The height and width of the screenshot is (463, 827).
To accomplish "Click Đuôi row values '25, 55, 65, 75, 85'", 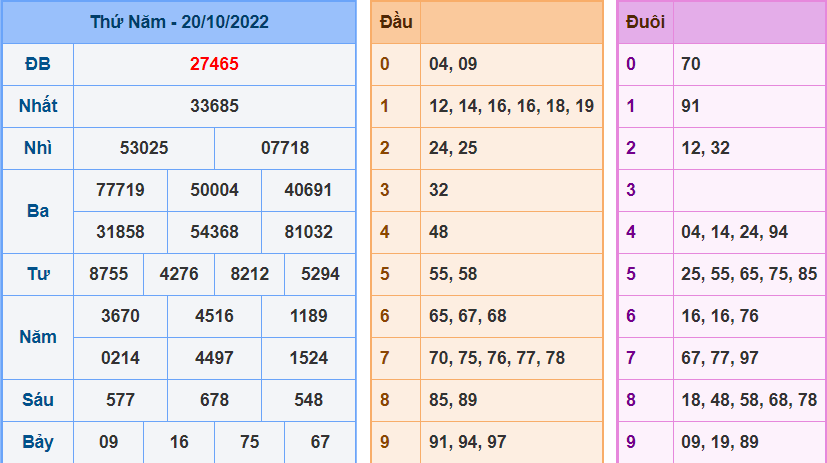I will [x=749, y=274].
